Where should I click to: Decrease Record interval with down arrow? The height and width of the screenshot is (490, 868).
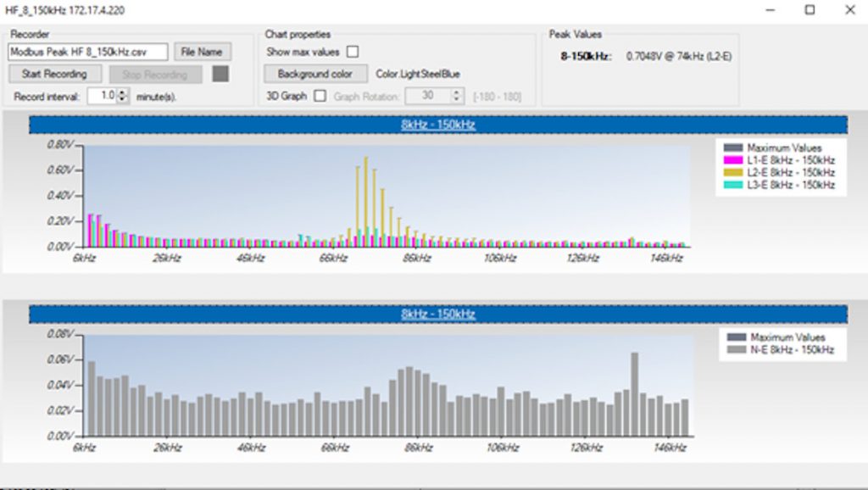[122, 100]
